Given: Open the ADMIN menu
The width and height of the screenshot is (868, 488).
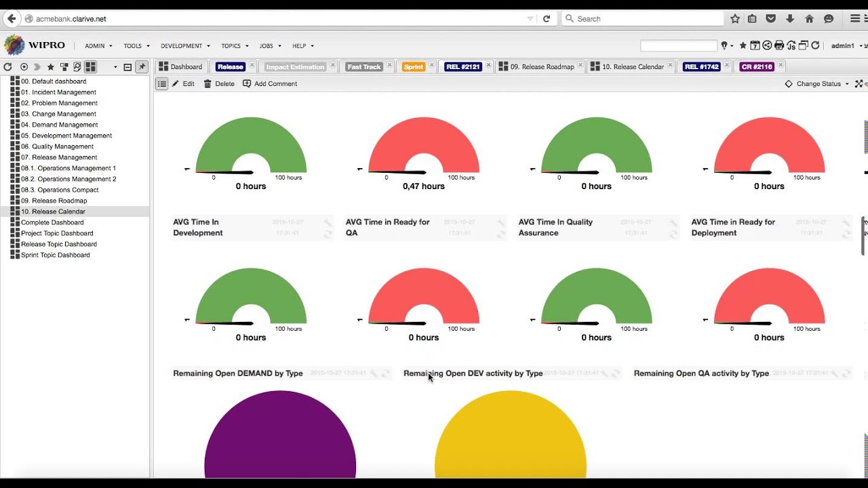Looking at the screenshot, I should tap(98, 46).
